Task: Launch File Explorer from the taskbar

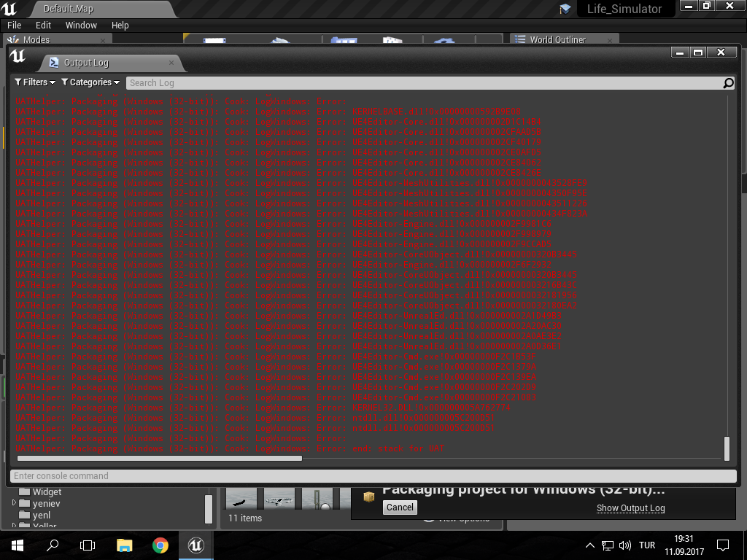Action: 124,545
